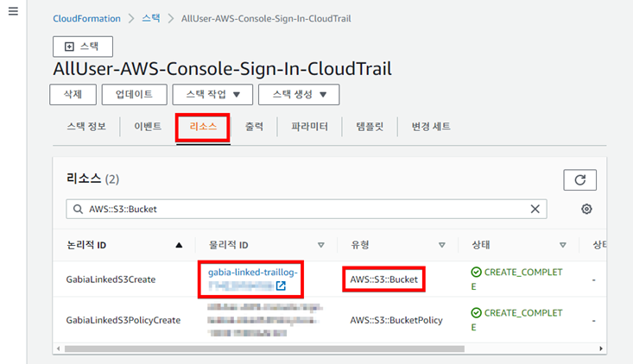Click the search magnifier icon

coord(78,209)
